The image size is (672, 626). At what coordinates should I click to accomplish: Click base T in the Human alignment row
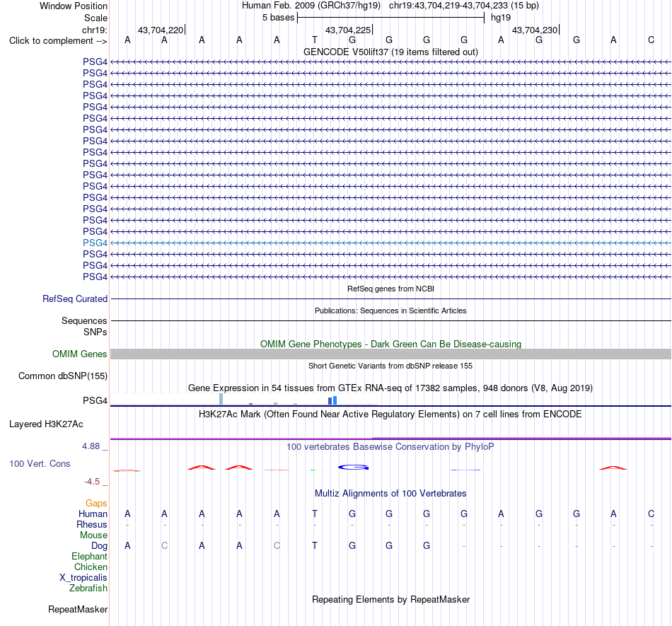coord(315,514)
